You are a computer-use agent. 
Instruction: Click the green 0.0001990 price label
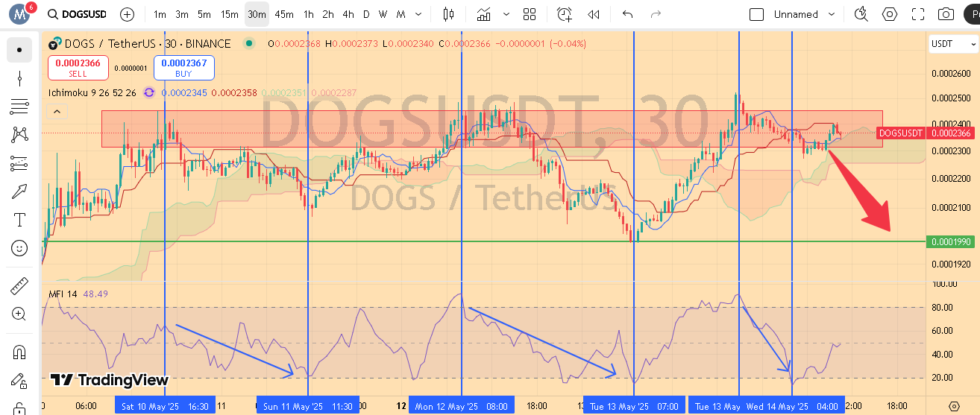950,241
